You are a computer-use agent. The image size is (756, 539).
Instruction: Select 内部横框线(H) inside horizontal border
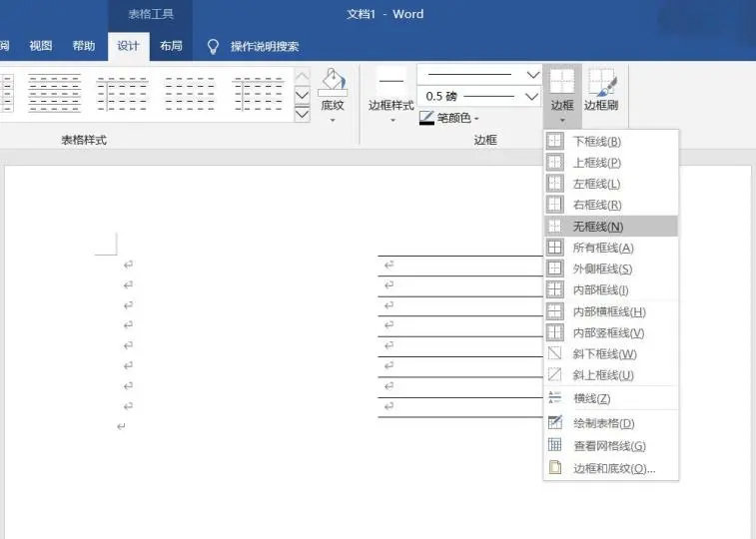(x=611, y=311)
